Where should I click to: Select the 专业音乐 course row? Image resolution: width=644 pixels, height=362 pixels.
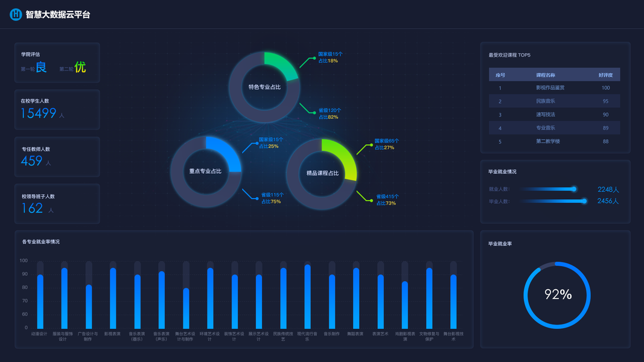[555, 128]
